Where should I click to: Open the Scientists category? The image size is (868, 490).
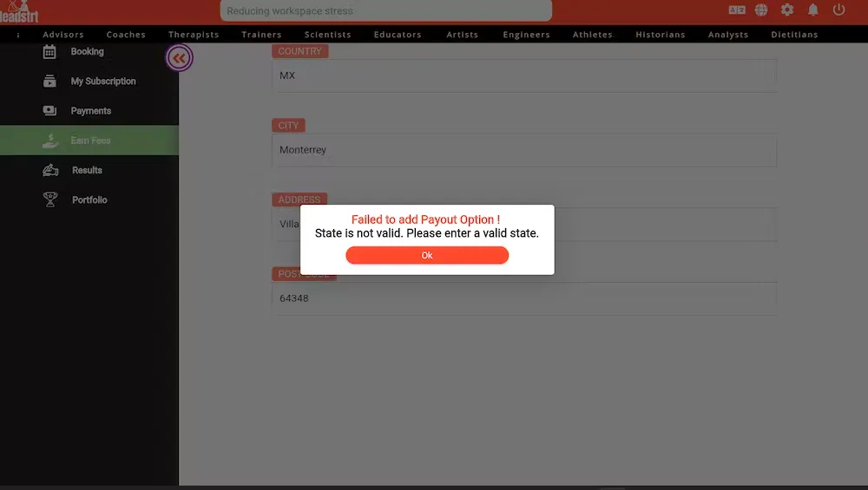pos(328,35)
